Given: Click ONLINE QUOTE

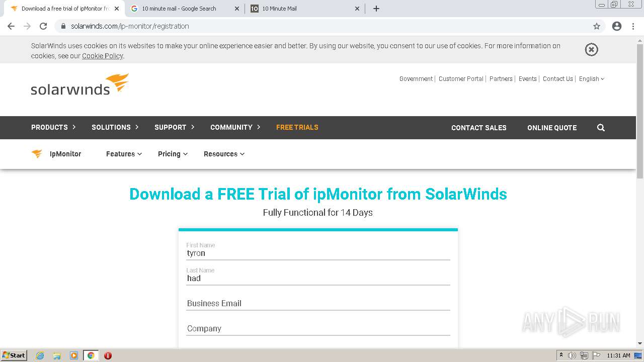Looking at the screenshot, I should pyautogui.click(x=552, y=128).
